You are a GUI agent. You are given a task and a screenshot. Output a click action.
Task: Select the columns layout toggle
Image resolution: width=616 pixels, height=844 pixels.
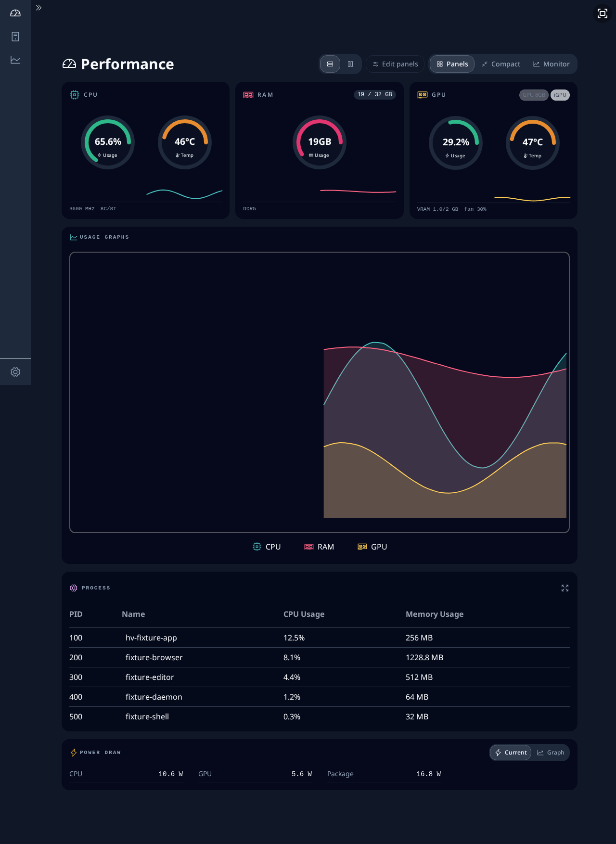tap(350, 64)
